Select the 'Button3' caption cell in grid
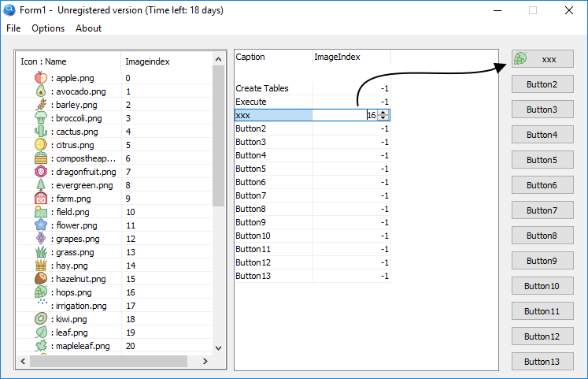Viewport: 588px width, 379px height. click(274, 142)
